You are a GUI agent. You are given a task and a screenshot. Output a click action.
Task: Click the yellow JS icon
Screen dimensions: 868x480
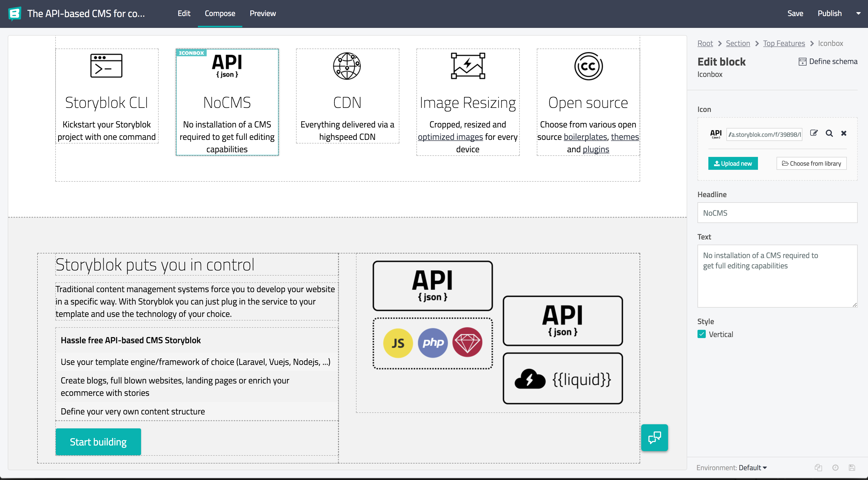[398, 343]
